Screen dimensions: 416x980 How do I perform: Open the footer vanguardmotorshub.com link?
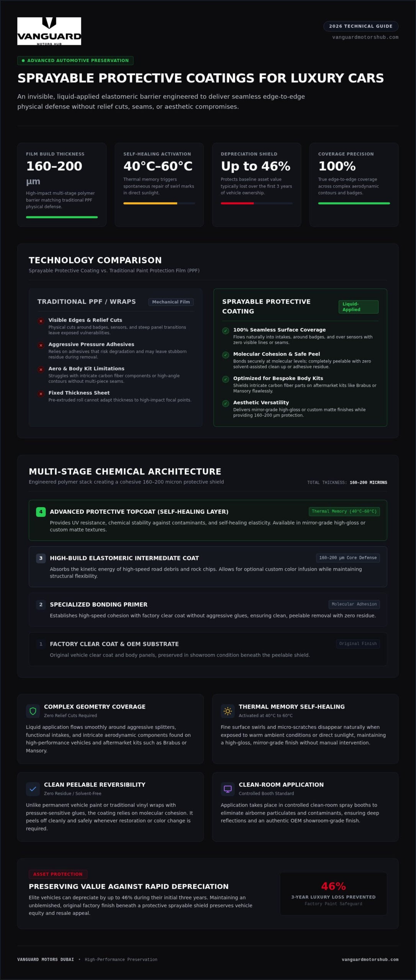(370, 959)
